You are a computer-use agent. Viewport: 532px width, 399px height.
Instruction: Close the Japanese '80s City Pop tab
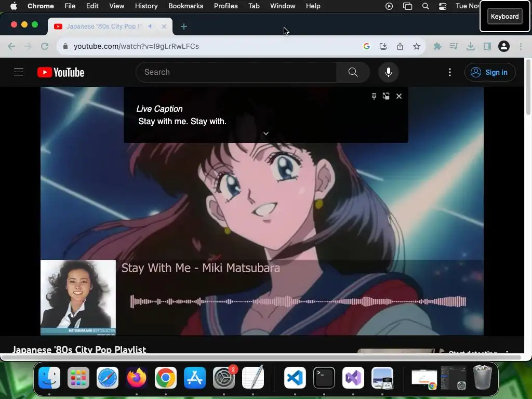164,26
